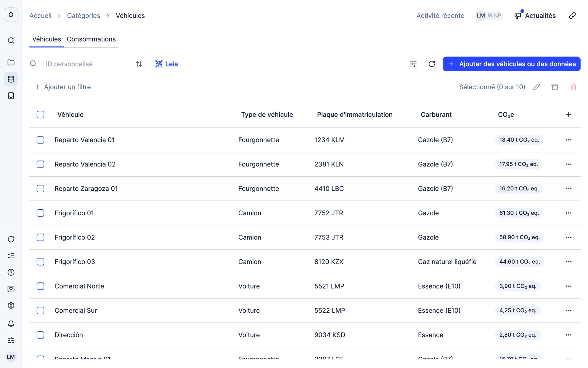Open Activité récente
Screen dimensions: 588x368
tap(440, 16)
